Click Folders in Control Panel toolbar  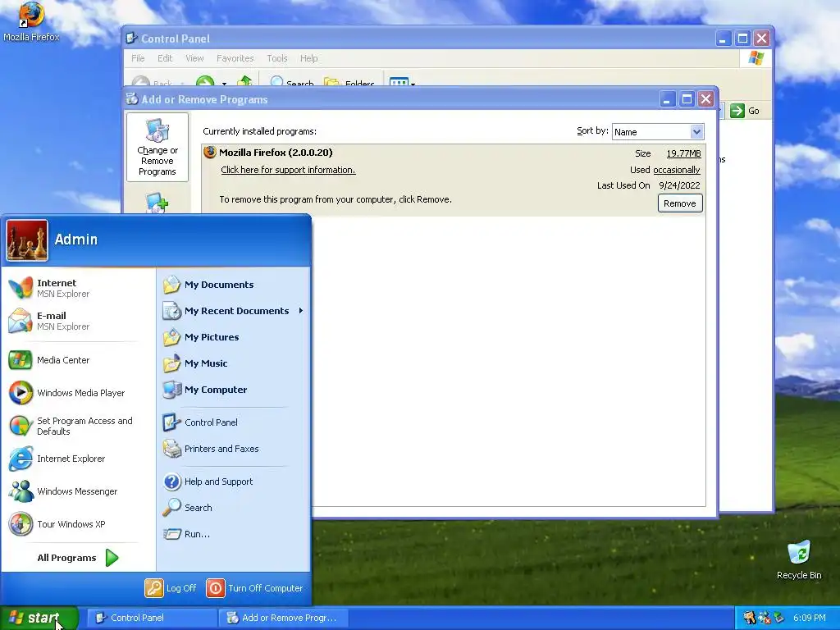(349, 83)
